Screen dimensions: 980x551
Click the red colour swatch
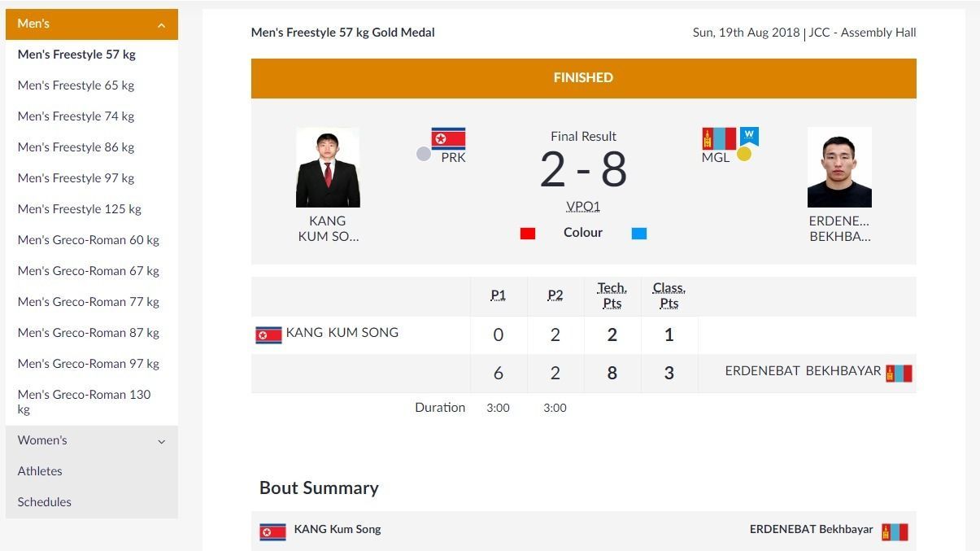[x=528, y=234]
